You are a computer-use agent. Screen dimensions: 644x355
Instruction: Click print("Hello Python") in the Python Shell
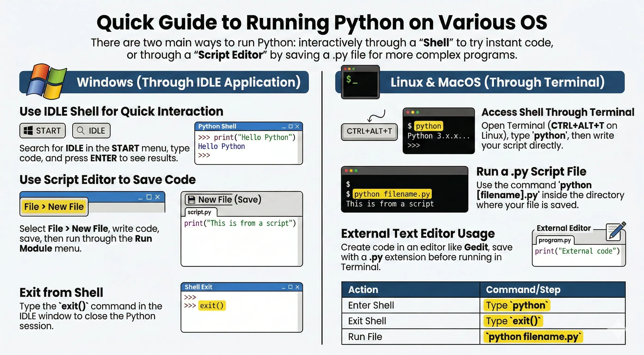point(254,138)
